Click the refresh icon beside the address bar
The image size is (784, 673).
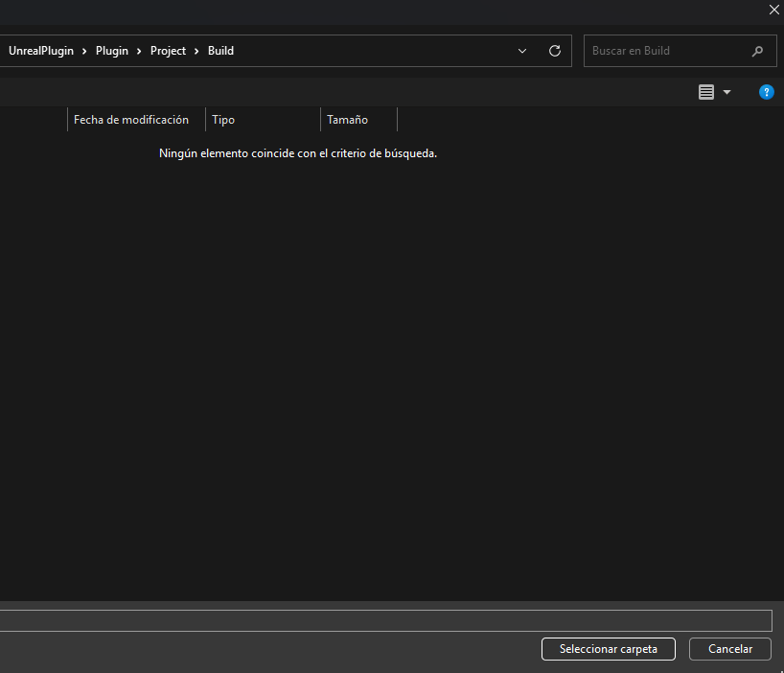pyautogui.click(x=554, y=51)
